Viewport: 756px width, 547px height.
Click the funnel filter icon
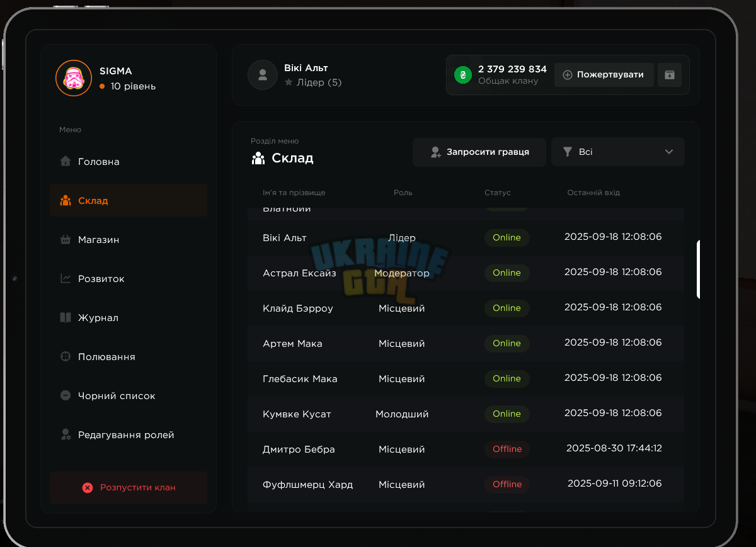tap(568, 152)
